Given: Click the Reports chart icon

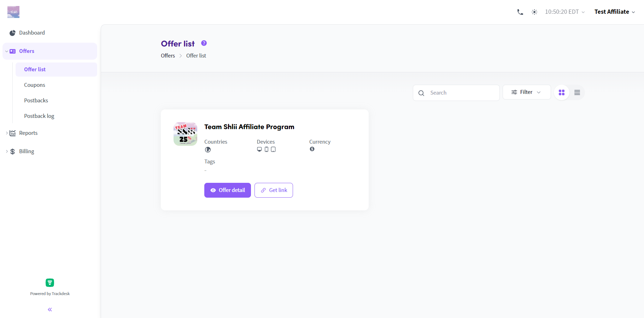Looking at the screenshot, I should (13, 133).
